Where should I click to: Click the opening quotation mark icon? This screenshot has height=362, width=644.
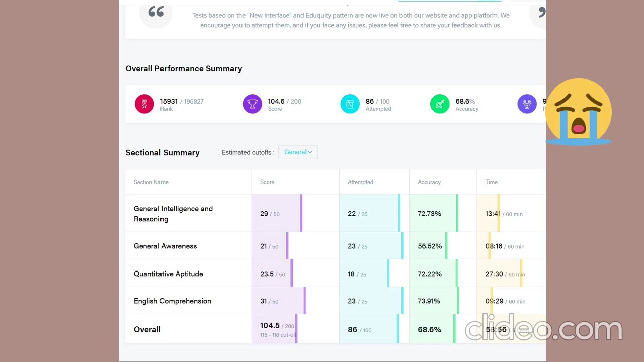click(x=156, y=12)
